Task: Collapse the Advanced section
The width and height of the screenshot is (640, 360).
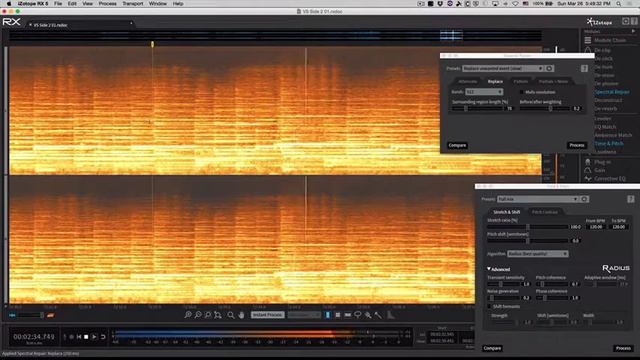Action: click(x=489, y=269)
